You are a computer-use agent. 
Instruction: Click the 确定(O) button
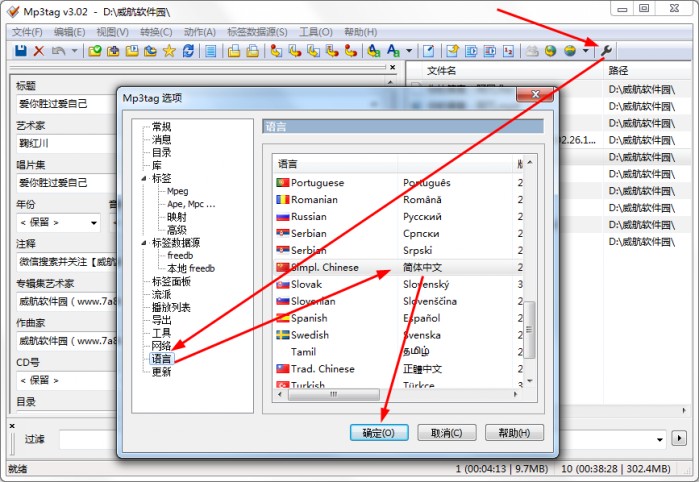coord(379,433)
